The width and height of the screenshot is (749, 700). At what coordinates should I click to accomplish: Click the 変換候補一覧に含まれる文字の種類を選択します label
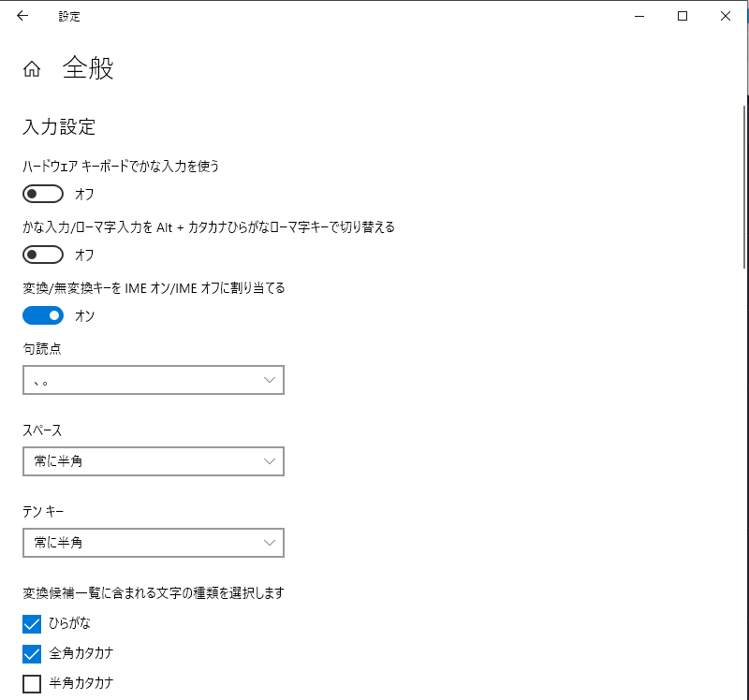click(x=154, y=593)
